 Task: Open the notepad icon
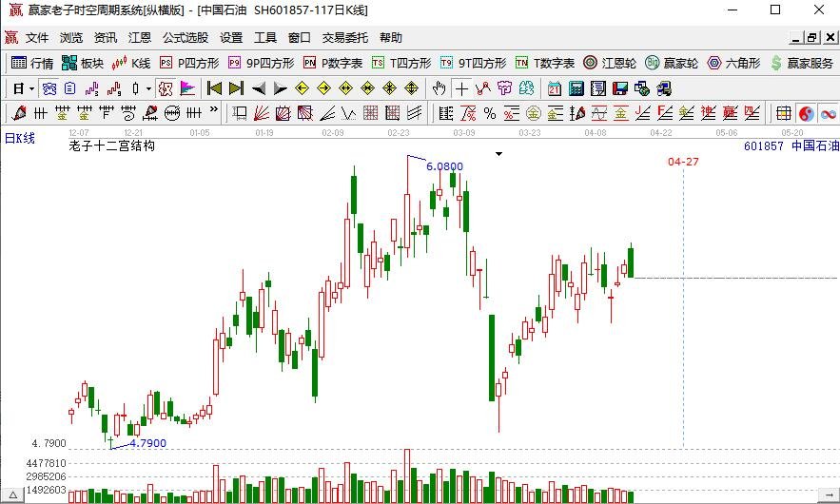(598, 88)
